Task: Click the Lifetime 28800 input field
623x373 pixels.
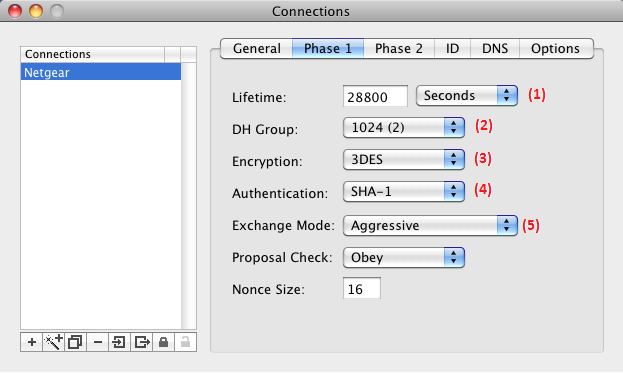Action: [375, 96]
